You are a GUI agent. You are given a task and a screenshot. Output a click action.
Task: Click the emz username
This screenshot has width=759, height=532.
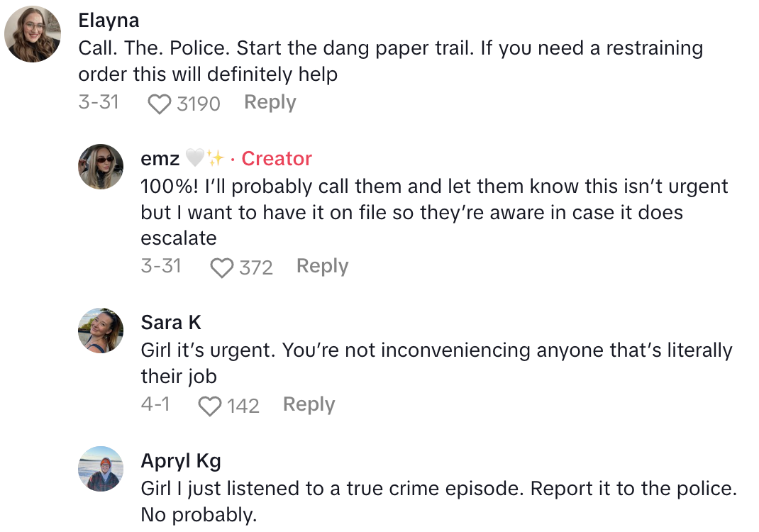[160, 159]
